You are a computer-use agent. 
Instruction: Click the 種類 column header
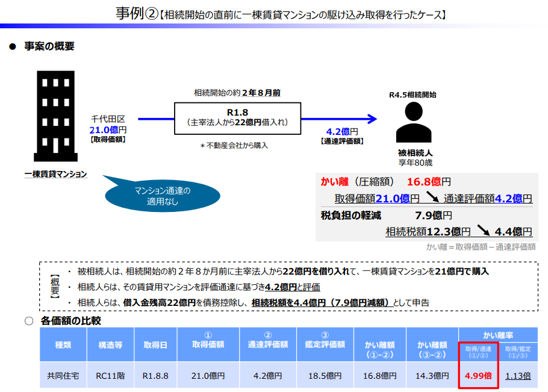pyautogui.click(x=63, y=344)
